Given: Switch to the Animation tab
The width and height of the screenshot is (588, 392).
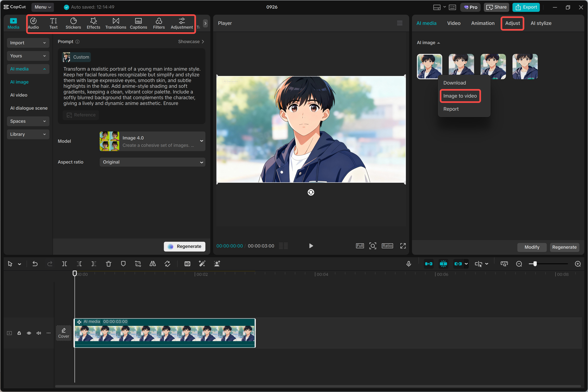Looking at the screenshot, I should pos(482,23).
